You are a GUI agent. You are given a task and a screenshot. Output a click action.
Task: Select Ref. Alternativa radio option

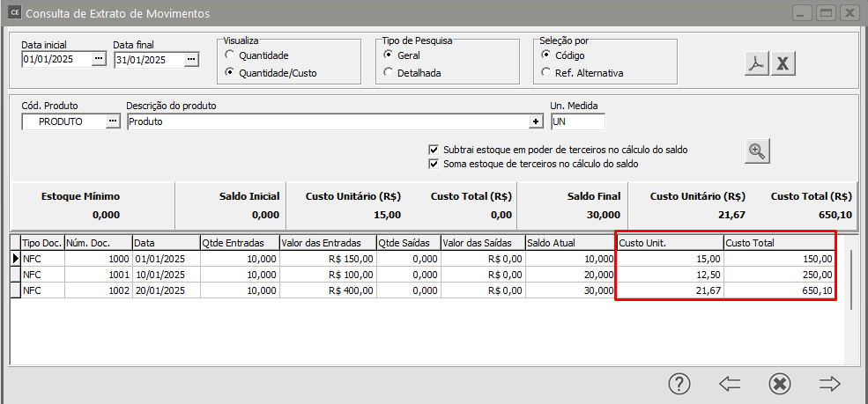(x=547, y=73)
